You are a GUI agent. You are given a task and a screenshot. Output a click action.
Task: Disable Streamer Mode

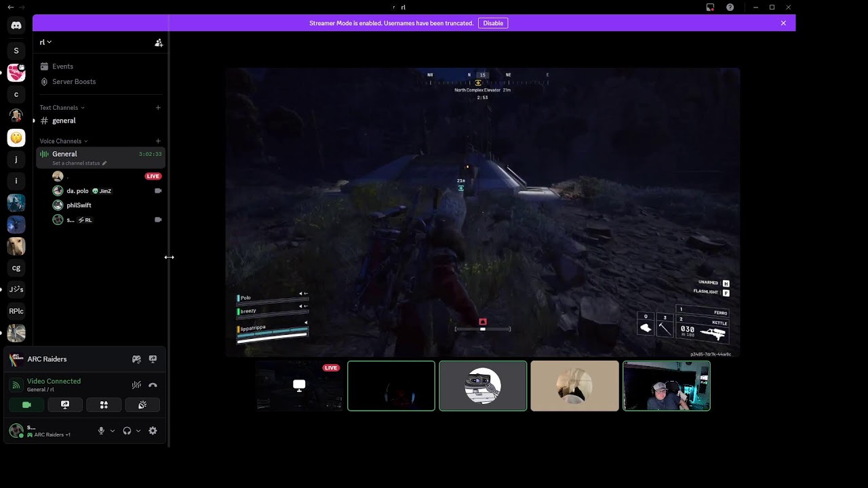click(493, 23)
